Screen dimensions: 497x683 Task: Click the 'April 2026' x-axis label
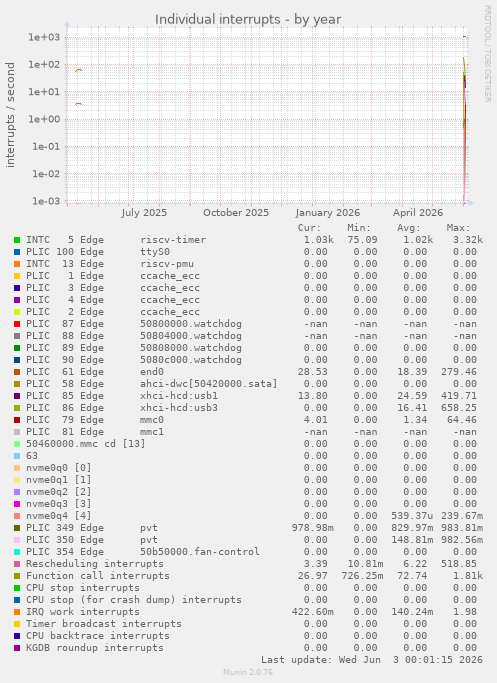point(418,213)
